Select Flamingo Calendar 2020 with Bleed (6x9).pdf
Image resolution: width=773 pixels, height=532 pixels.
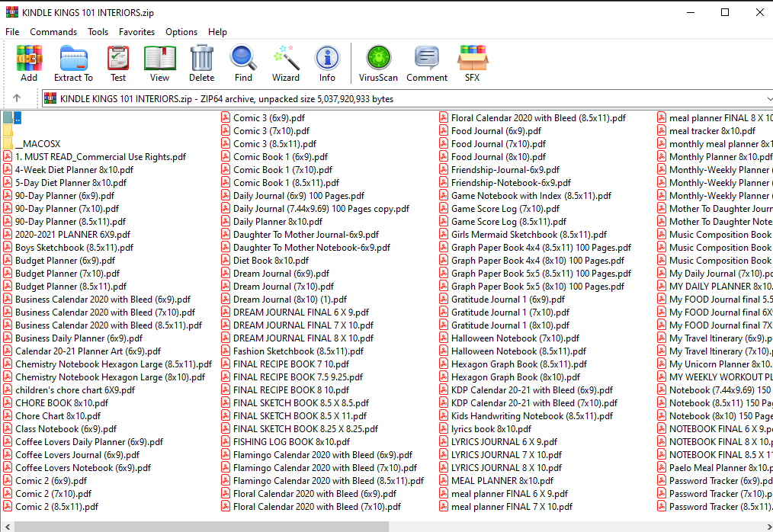coord(317,455)
